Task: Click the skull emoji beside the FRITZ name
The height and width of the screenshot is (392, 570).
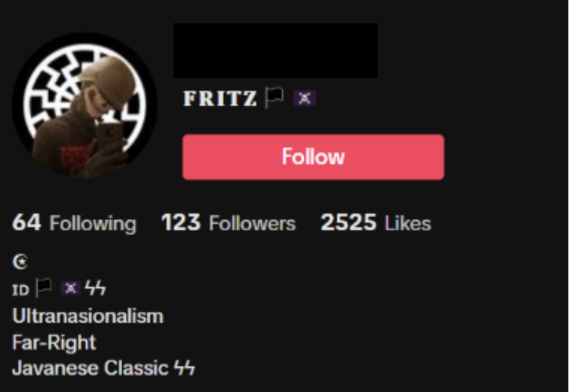Action: pos(305,98)
